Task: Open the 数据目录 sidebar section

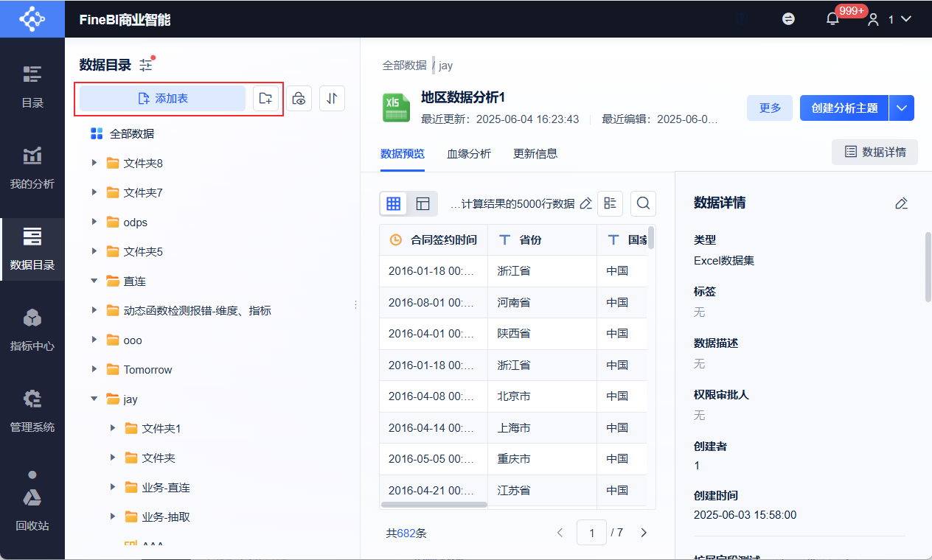Action: tap(32, 250)
